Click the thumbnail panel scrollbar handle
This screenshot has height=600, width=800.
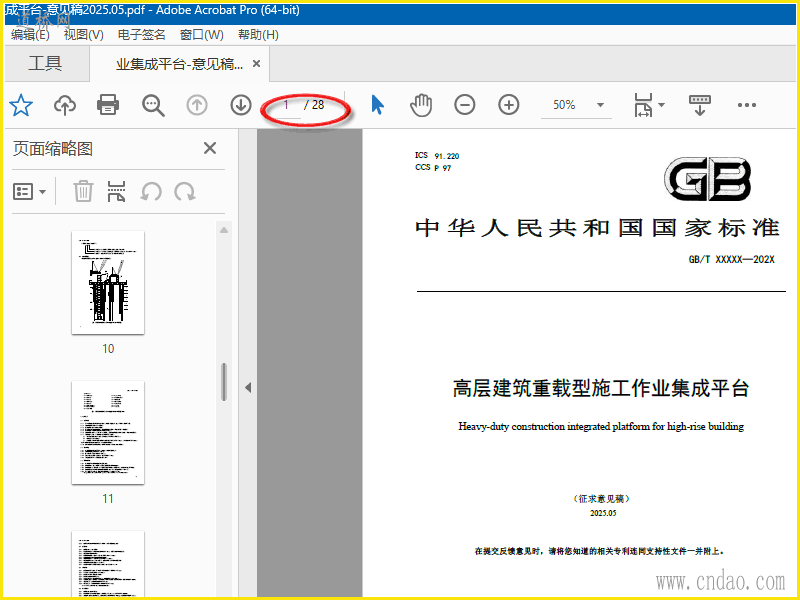click(223, 382)
